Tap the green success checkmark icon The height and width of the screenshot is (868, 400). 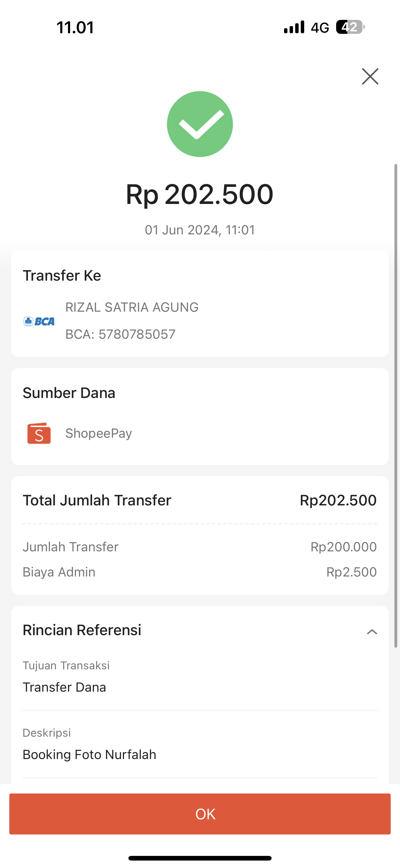tap(200, 124)
